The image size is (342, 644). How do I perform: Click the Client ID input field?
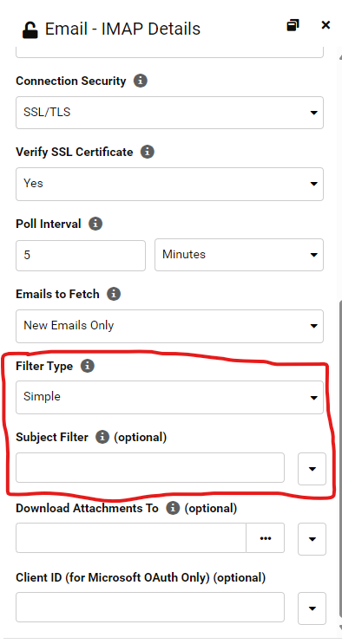(x=150, y=608)
